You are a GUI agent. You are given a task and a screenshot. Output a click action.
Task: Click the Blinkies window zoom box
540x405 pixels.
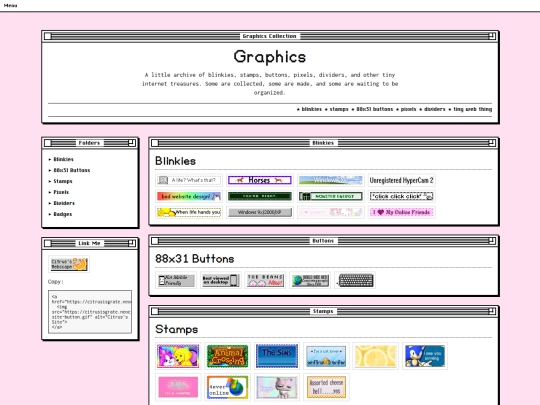[492, 143]
